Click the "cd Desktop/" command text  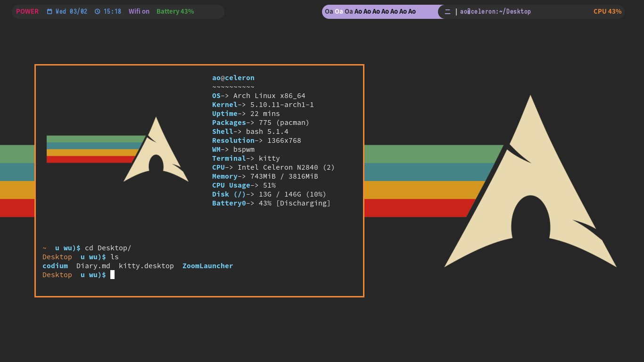(108, 248)
